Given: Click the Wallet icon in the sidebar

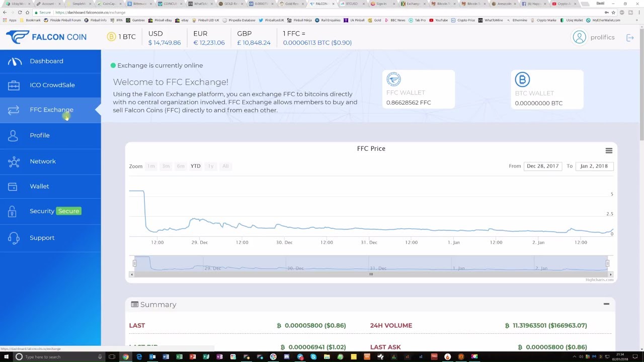Looking at the screenshot, I should (14, 187).
